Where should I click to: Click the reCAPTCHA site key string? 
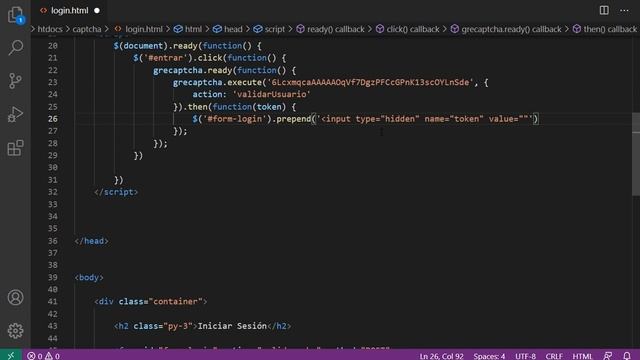(370, 82)
